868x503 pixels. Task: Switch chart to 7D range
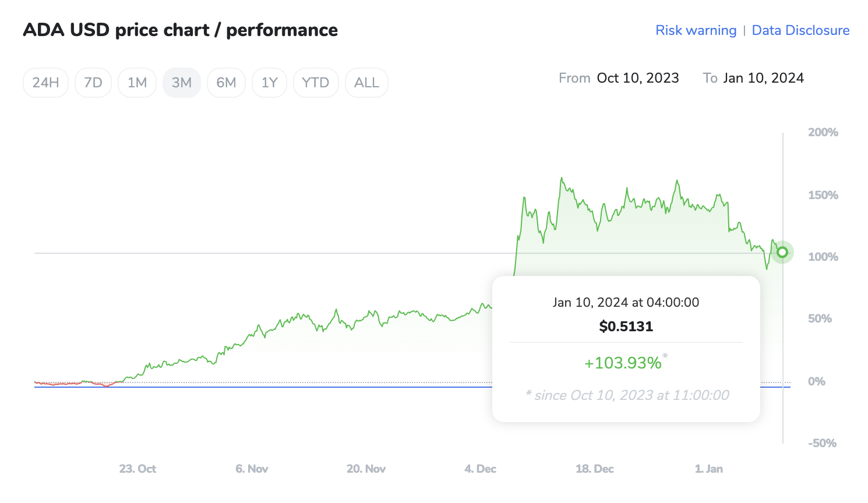93,83
